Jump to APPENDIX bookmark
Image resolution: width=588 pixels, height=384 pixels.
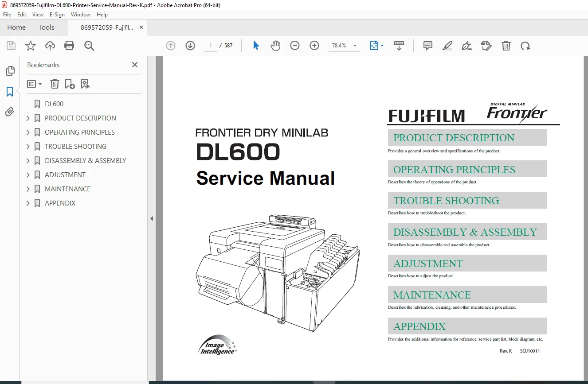click(60, 203)
